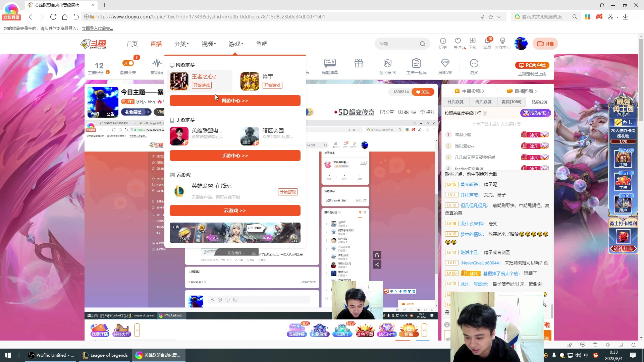Open the gift box icon in toolbar
The width and height of the screenshot is (644, 362).
click(359, 63)
